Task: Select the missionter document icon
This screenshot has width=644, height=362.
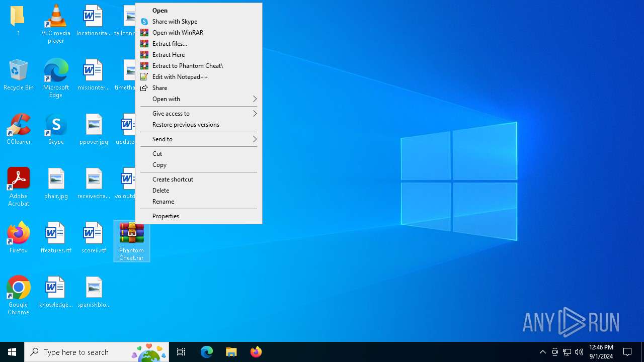Action: (x=94, y=75)
